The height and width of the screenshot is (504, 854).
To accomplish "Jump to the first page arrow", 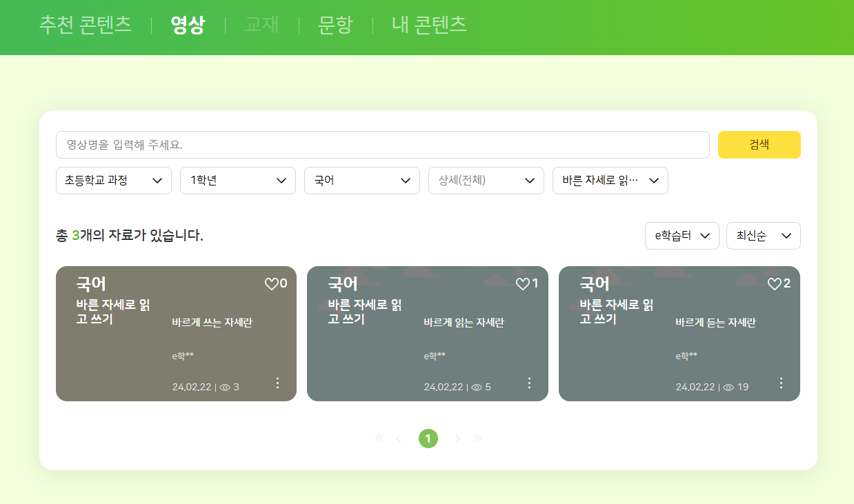I will coord(379,439).
